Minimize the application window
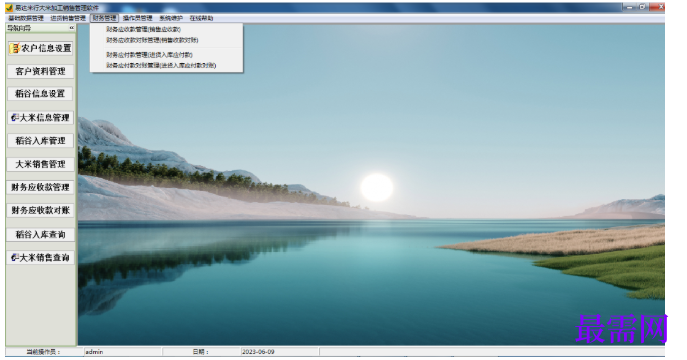This screenshot has width=687, height=360. pos(630,7)
